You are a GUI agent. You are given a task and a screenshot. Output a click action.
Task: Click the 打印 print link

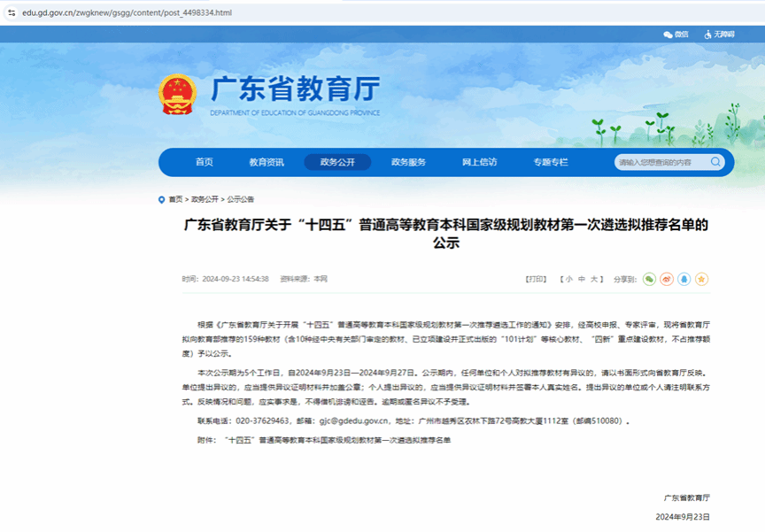click(537, 279)
